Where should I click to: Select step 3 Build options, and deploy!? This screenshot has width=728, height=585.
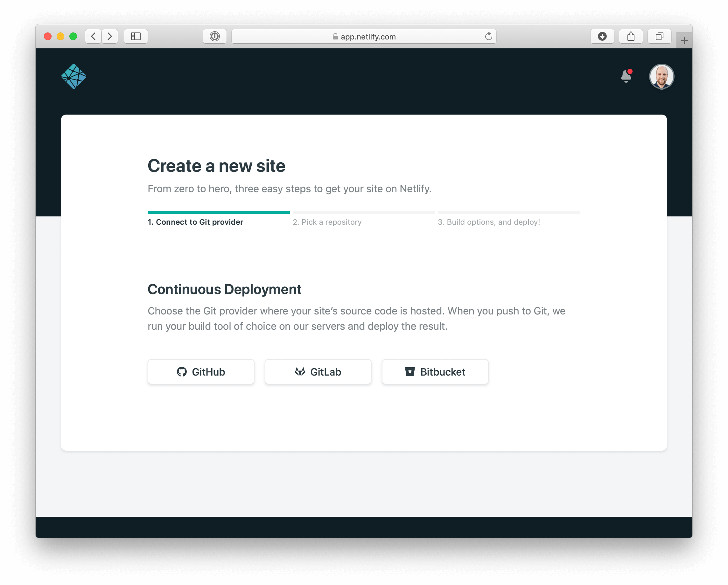(509, 219)
